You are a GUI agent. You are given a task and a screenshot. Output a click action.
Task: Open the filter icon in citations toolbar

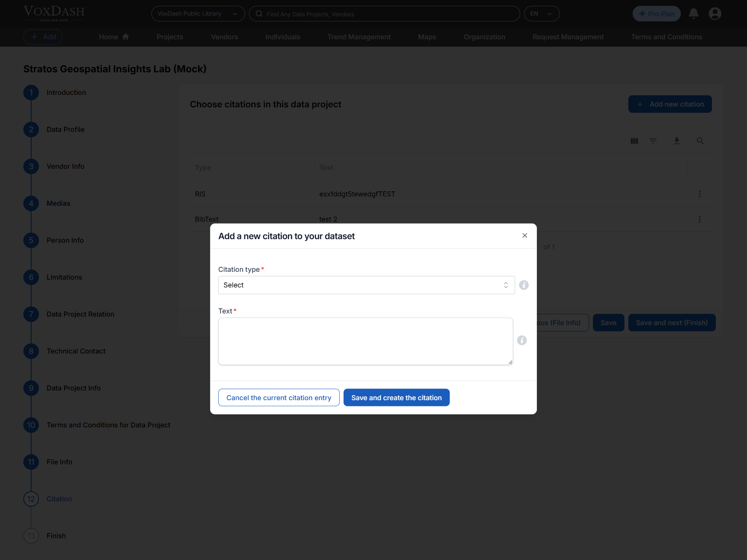click(653, 141)
